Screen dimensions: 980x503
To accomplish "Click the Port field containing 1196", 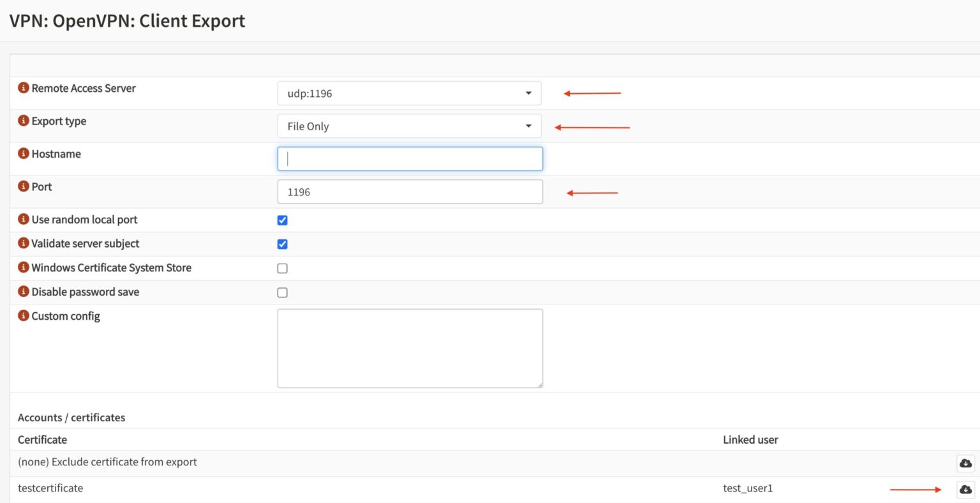I will tap(410, 191).
